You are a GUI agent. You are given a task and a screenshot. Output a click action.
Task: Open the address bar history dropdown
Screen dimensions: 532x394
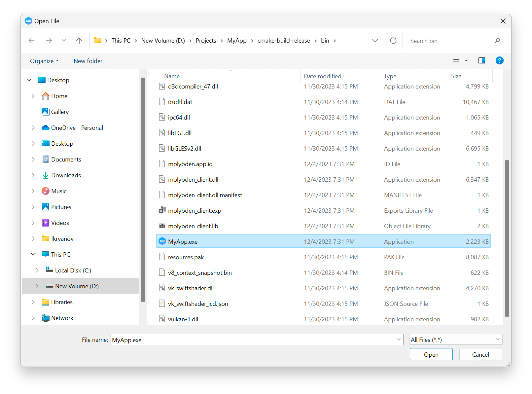375,40
